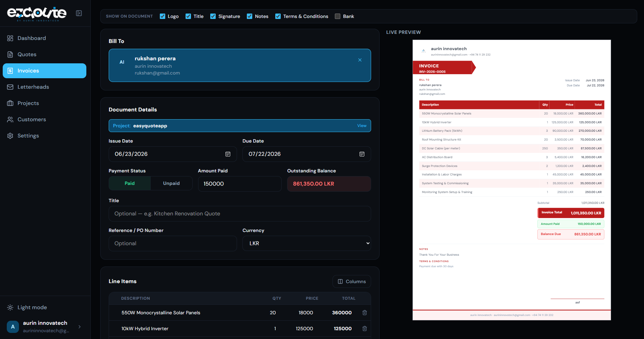The width and height of the screenshot is (644, 339).
Task: Click the total 360000 for Solar Panels
Action: [x=342, y=313]
